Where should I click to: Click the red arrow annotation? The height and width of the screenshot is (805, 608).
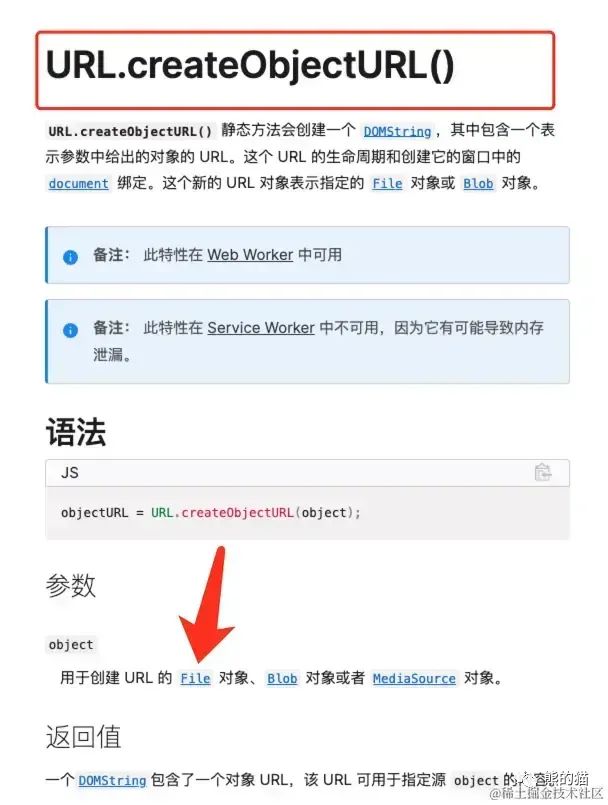pyautogui.click(x=207, y=604)
